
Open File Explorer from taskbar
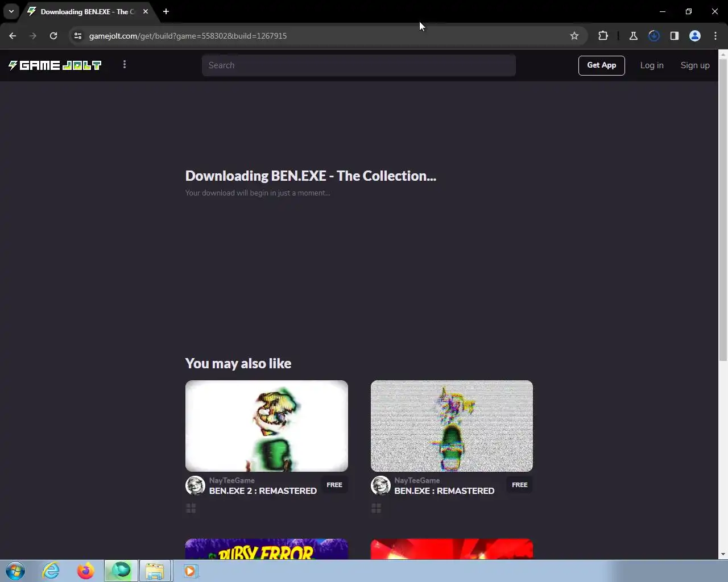[x=155, y=571]
